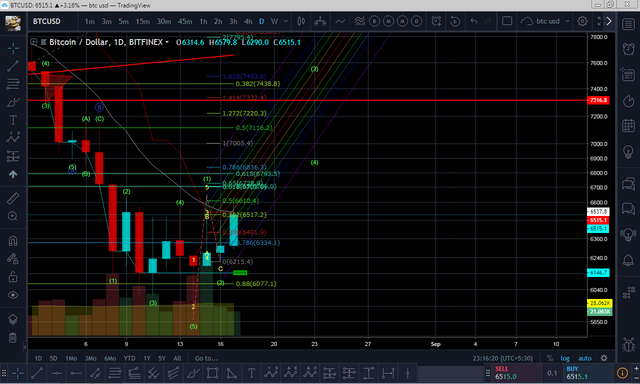Viewport: 640px width, 384px height.
Task: Select the 3Mo date range
Action: 90,358
